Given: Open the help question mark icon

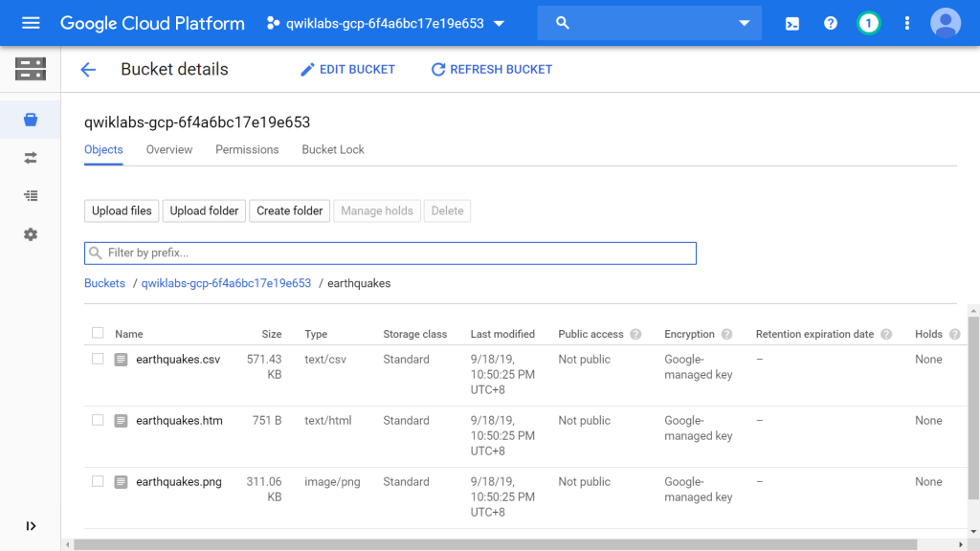Looking at the screenshot, I should tap(830, 23).
